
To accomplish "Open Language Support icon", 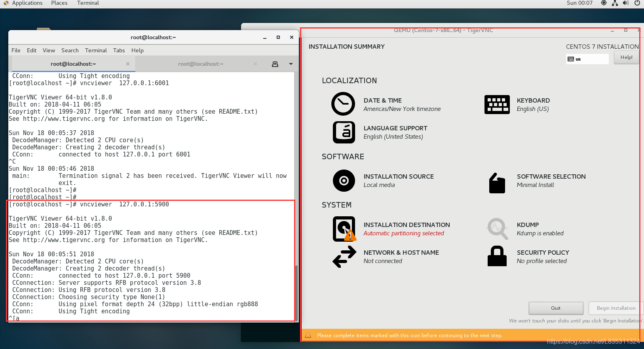I will click(x=344, y=132).
